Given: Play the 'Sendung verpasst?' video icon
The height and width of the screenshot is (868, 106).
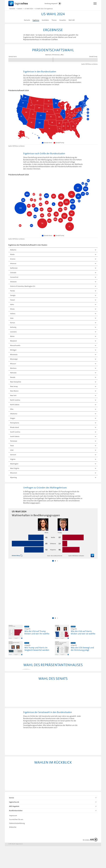Looking at the screenshot, I should tap(60, 3).
